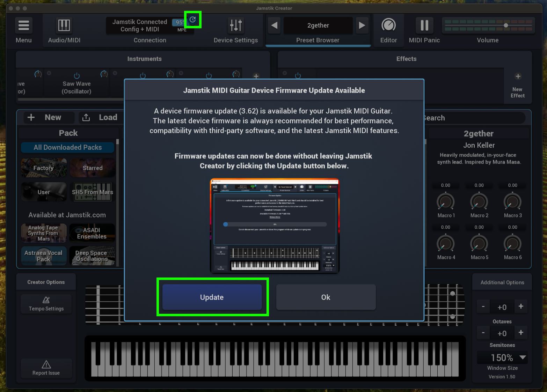547x392 pixels.
Task: Toggle power for Saw Wave oscillator
Action: pos(77,76)
